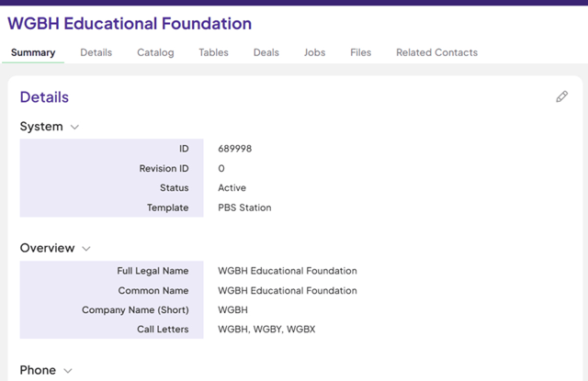Click the System section heading
588x381 pixels.
pos(41,127)
